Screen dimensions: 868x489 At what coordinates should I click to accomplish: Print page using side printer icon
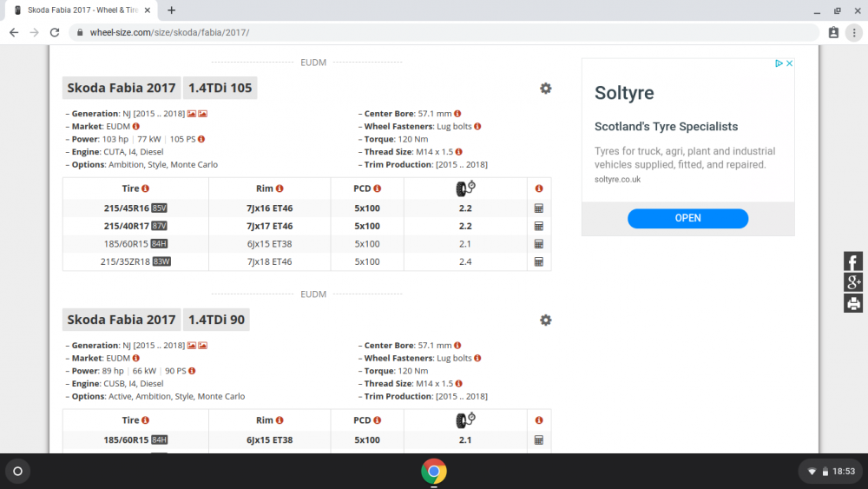[853, 303]
